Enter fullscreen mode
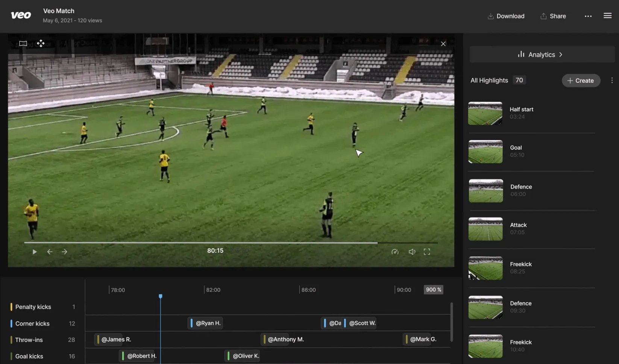619x364 pixels. 427,251
